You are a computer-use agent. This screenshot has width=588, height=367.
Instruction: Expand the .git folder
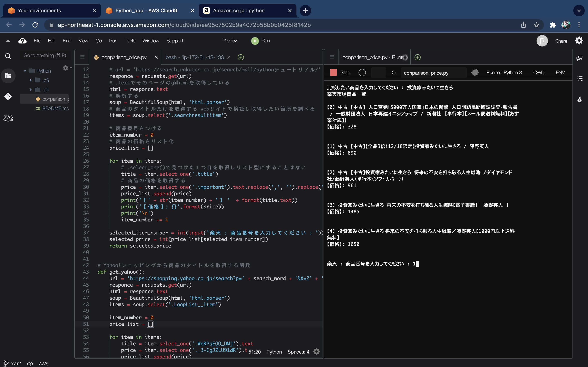pos(31,89)
